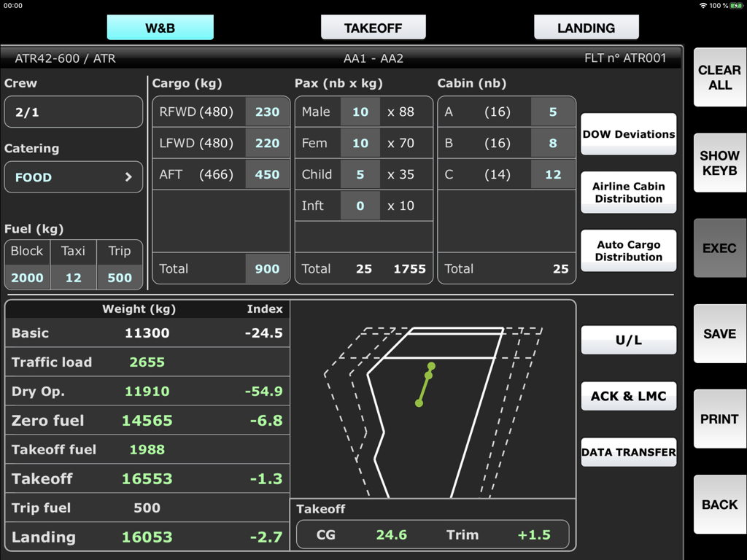The image size is (747, 560).
Task: Go back using the BACK button
Action: tap(719, 505)
